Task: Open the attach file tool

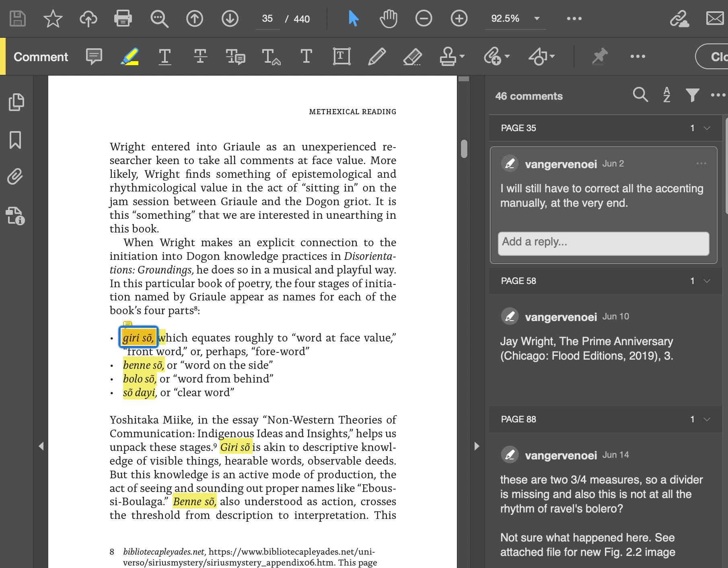Action: [492, 57]
